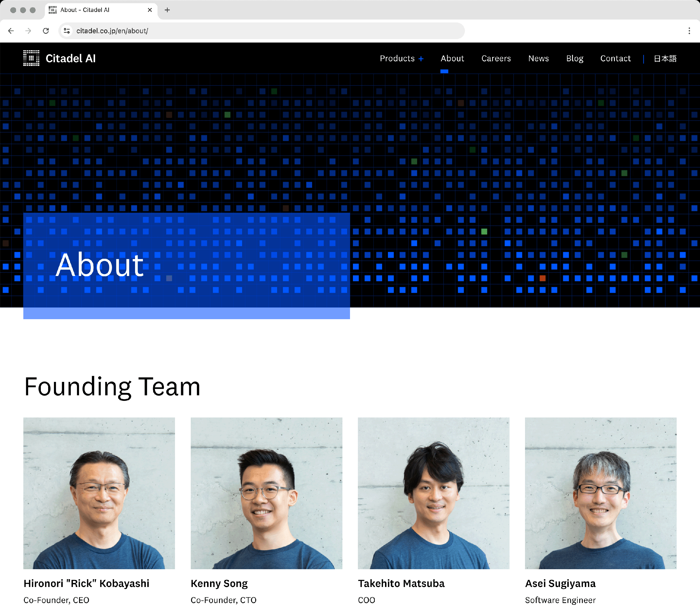Open the Careers page

coord(496,59)
